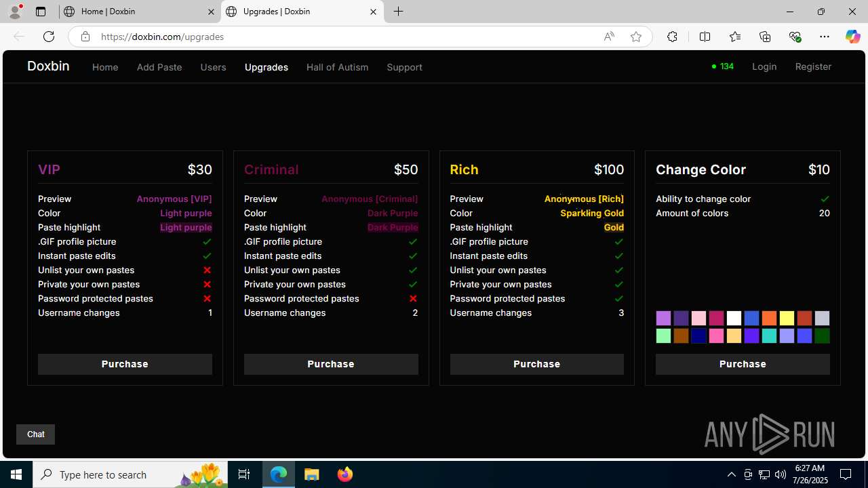Screen dimensions: 868x488
Task: Pick the light pink color swatch
Action: tap(698, 318)
